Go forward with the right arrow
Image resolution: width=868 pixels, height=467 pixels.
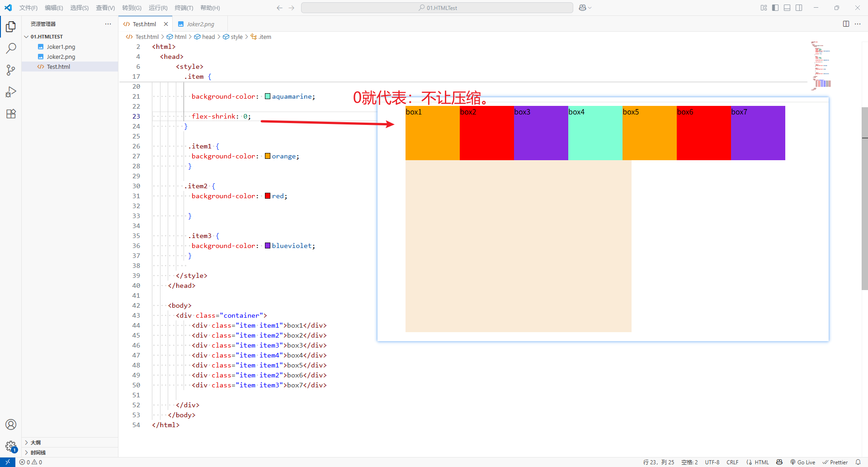(292, 8)
